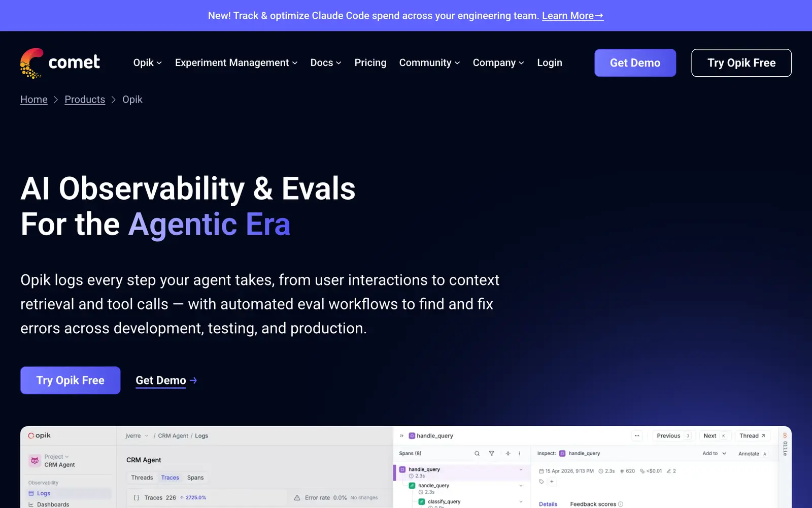This screenshot has width=812, height=508.
Task: Click the vertical three-dot menu in the Spans panel
Action: 519,453
